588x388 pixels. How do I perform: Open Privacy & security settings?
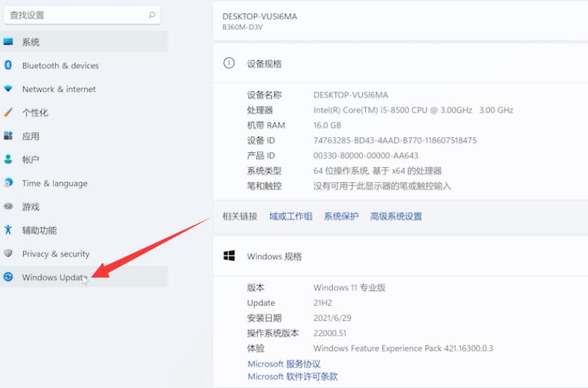84,254
